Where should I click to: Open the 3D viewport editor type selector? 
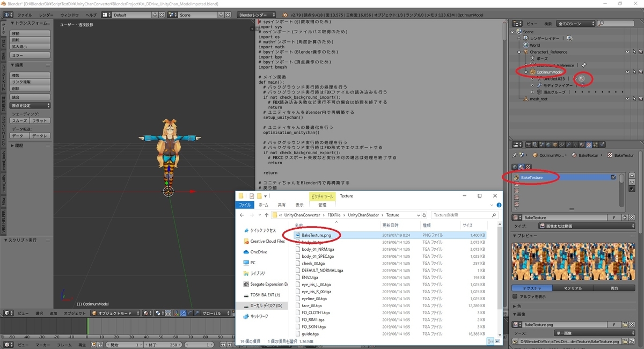9,313
